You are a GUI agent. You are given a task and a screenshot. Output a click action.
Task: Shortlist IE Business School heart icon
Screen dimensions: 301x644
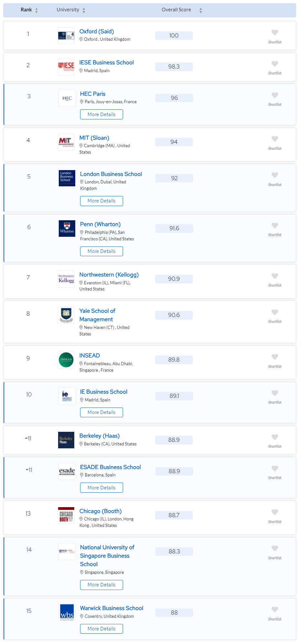(x=275, y=393)
